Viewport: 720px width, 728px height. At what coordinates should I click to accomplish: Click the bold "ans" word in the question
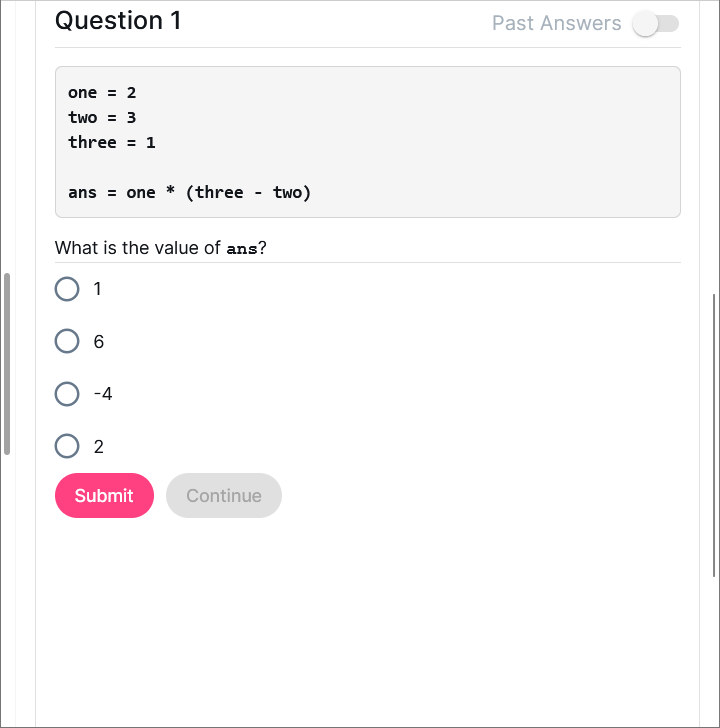click(x=242, y=248)
